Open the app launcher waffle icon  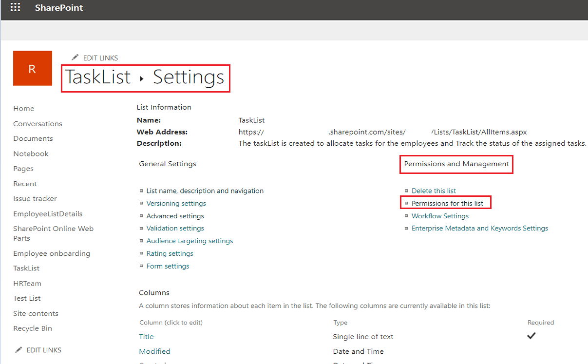[x=16, y=7]
